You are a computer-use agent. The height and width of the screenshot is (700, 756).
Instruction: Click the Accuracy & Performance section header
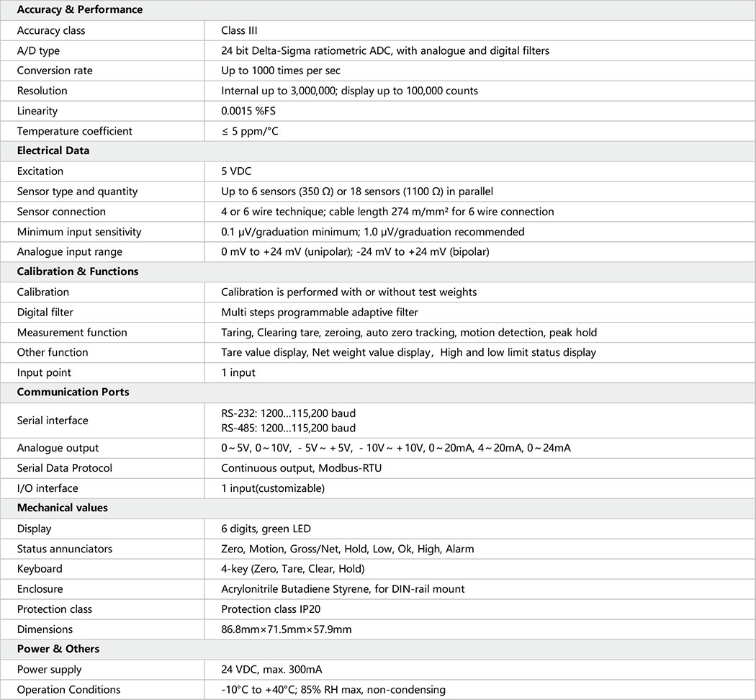click(80, 10)
